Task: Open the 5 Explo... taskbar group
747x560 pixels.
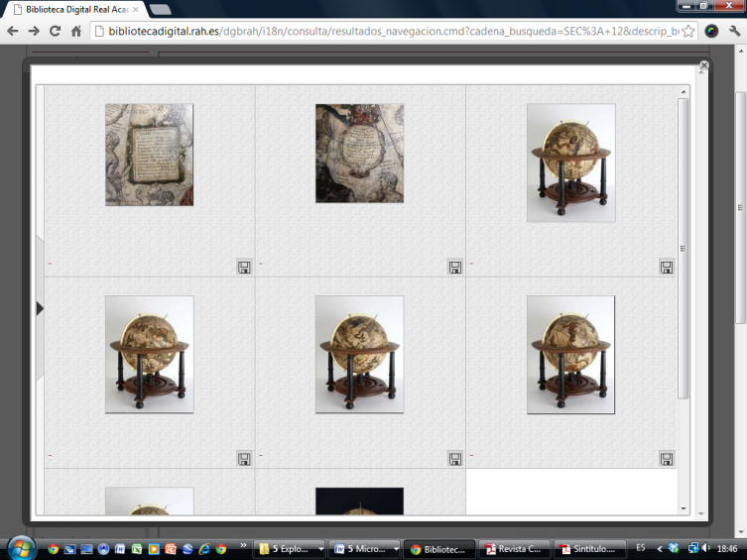Action: click(289, 549)
